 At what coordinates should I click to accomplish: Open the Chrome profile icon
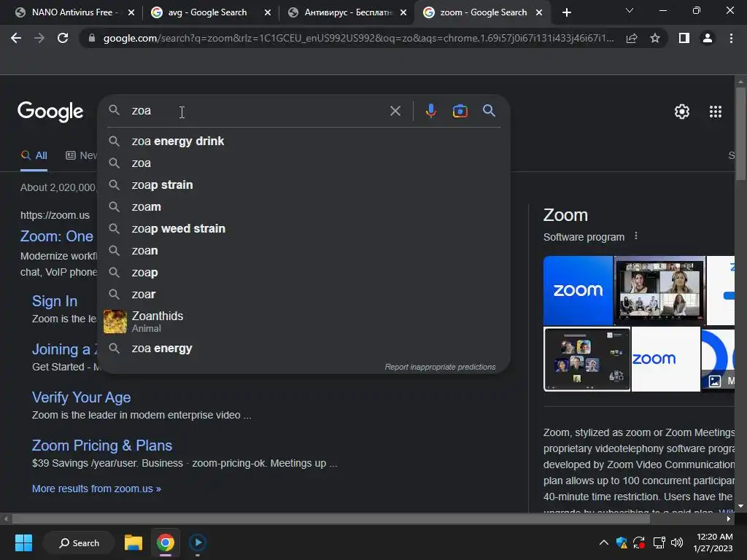[x=708, y=38]
